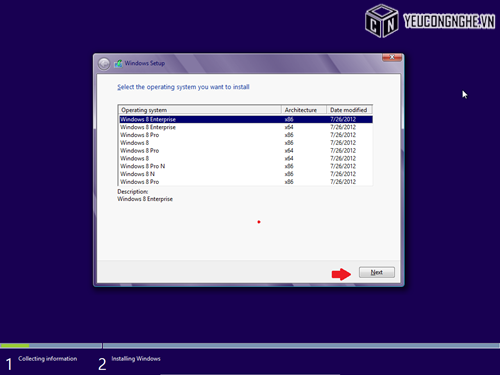
Task: Select the first Windows 8 Pro x86 row
Action: tap(246, 135)
